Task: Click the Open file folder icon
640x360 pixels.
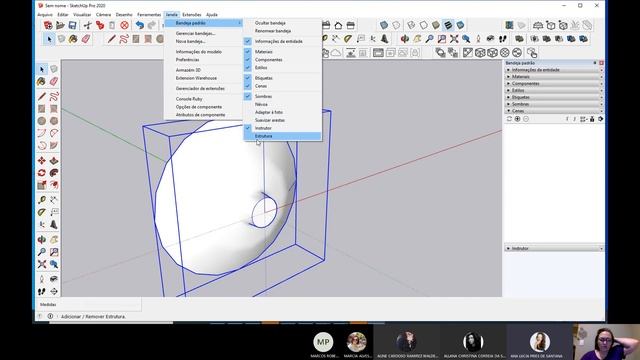Action: pyautogui.click(x=60, y=25)
